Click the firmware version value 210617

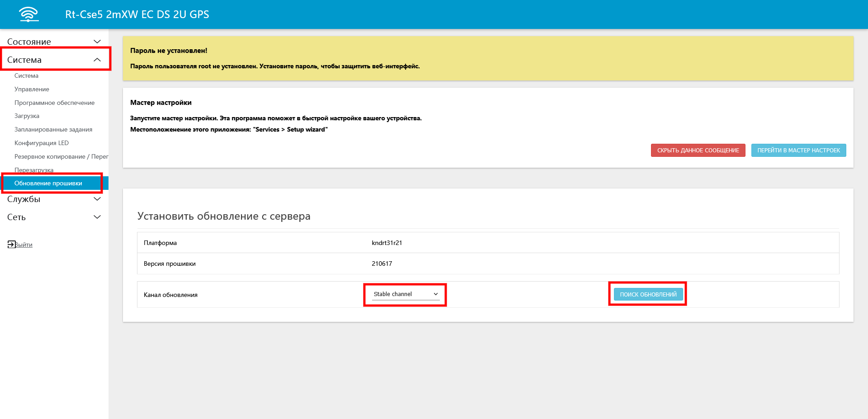point(382,264)
